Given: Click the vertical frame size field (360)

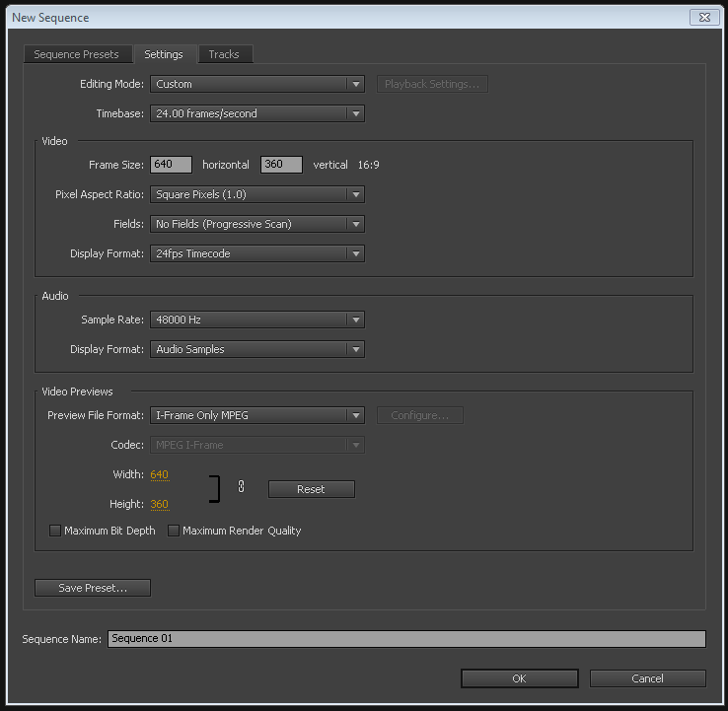Looking at the screenshot, I should point(281,165).
